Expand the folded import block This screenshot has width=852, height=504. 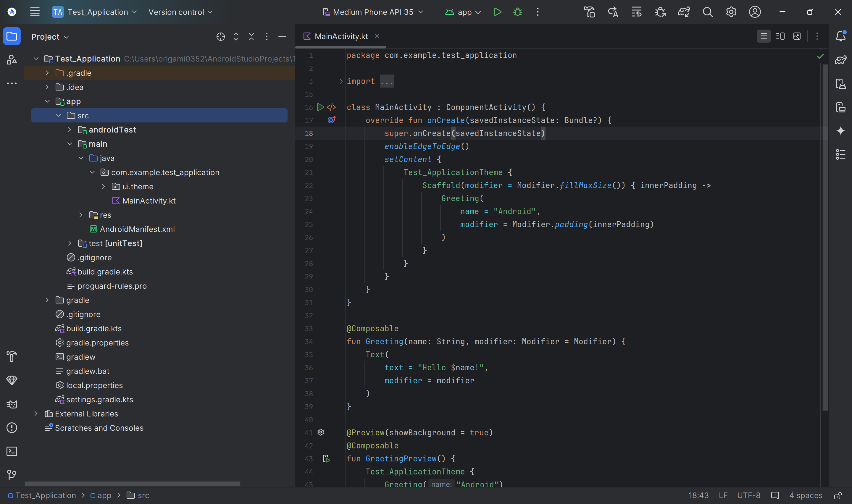coord(341,82)
